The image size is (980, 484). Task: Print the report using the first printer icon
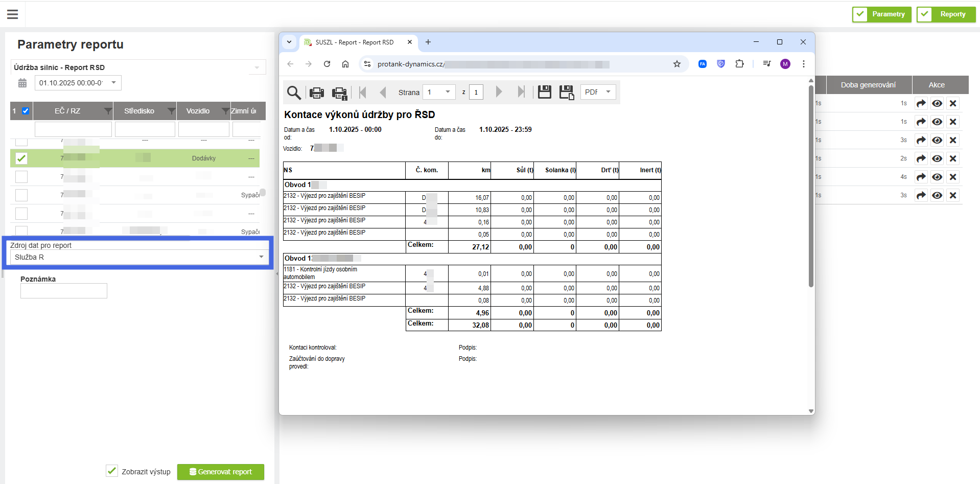pos(317,93)
